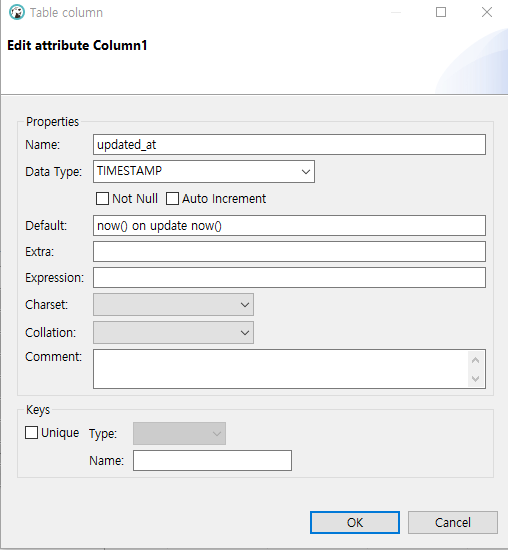Open the Data Type dropdown showing TIMESTAMP
This screenshot has width=508, height=550.
point(204,172)
